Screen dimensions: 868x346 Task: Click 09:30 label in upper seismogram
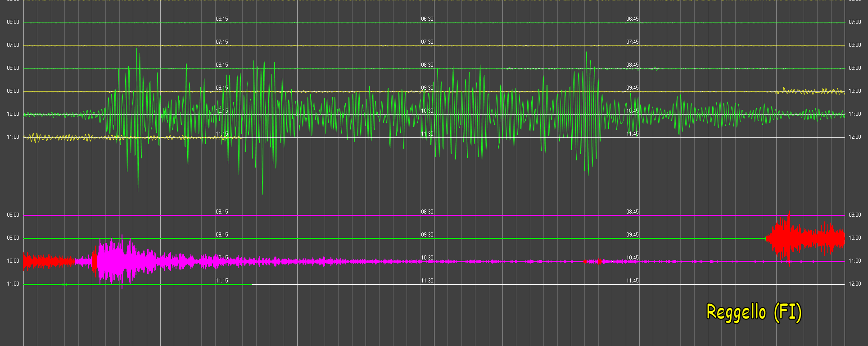point(427,88)
